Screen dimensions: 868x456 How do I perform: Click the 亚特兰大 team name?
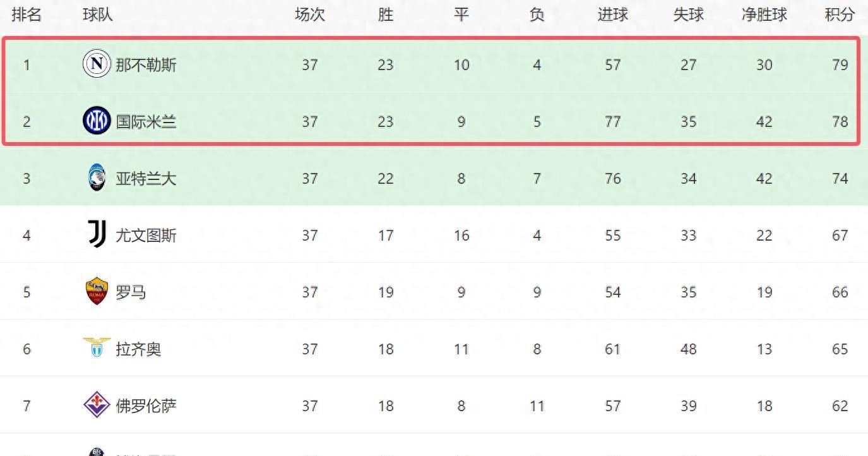click(146, 179)
